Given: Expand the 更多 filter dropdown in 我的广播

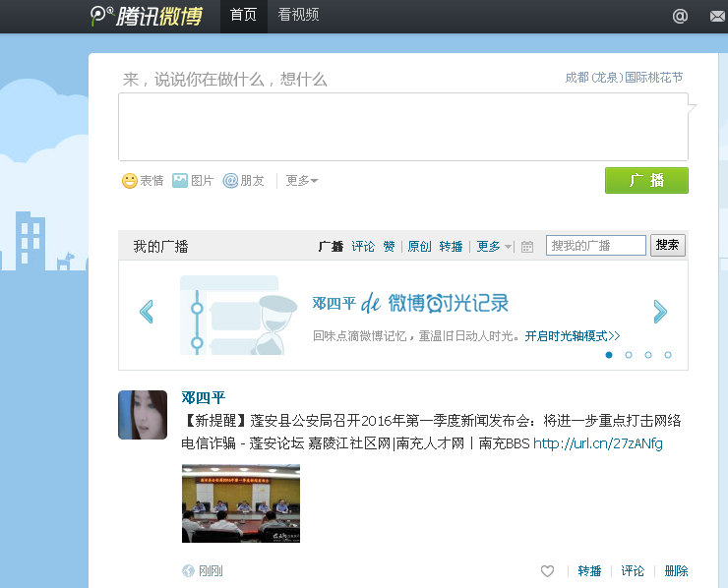Looking at the screenshot, I should click(x=494, y=247).
